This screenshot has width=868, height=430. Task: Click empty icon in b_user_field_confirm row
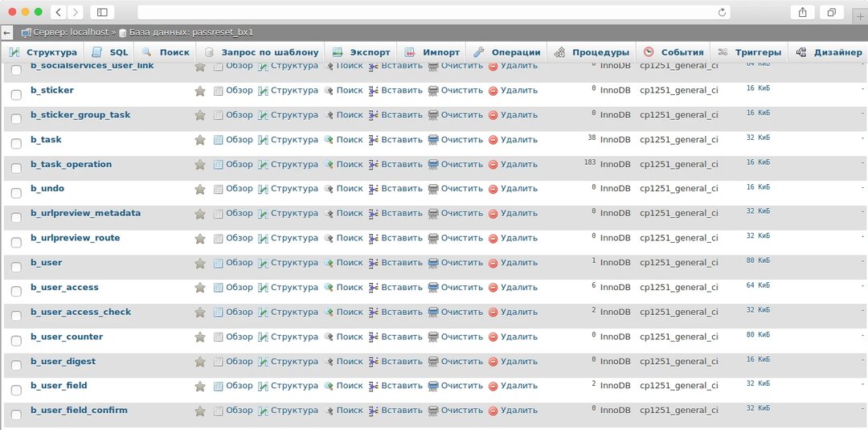[x=433, y=412]
